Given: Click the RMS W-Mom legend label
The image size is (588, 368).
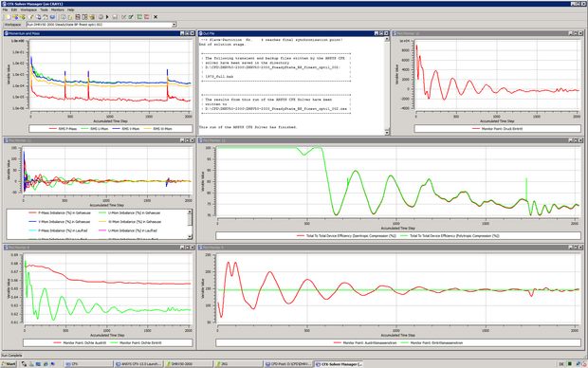Looking at the screenshot, I should pyautogui.click(x=162, y=129).
